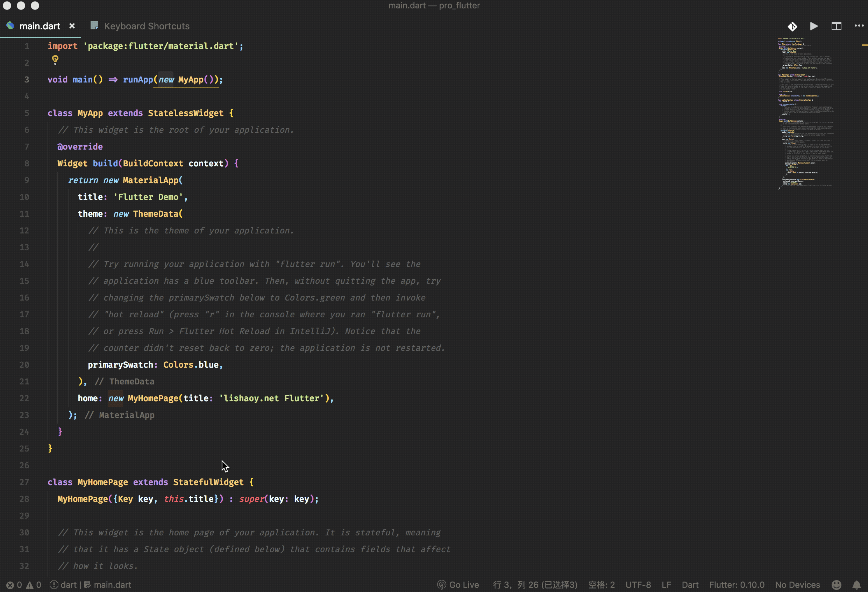
Task: Click the run code play icon
Action: pyautogui.click(x=814, y=26)
